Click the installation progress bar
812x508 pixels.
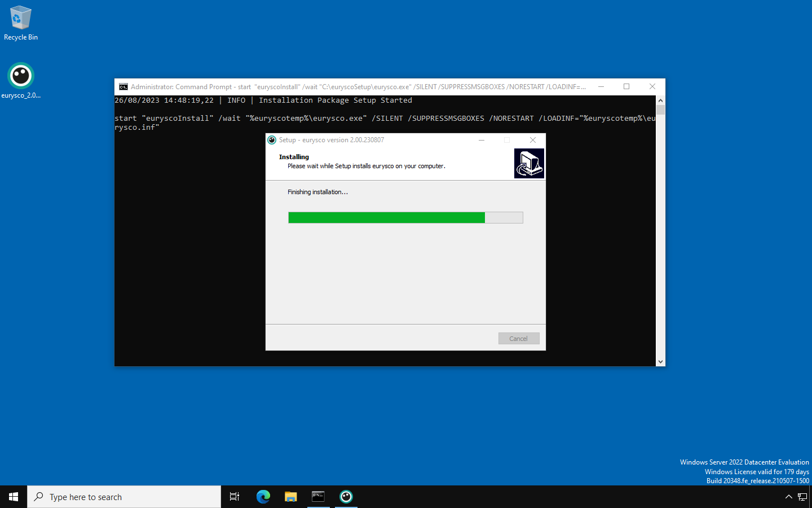click(405, 218)
